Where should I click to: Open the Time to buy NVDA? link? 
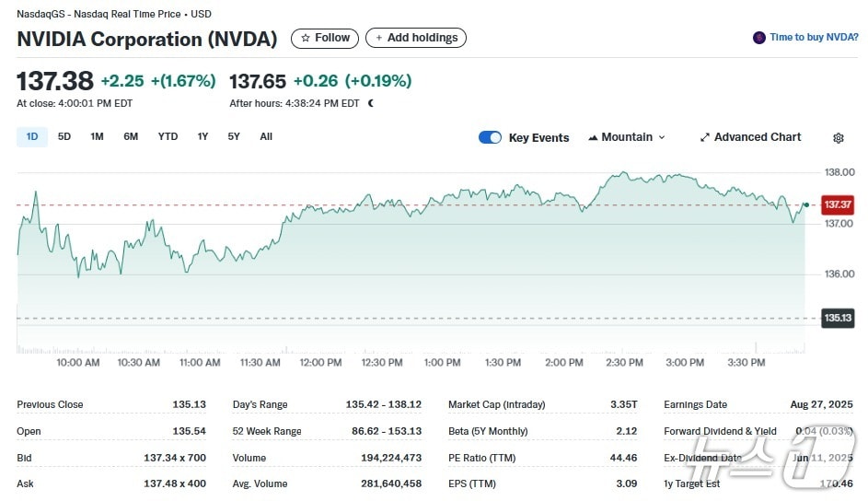814,38
